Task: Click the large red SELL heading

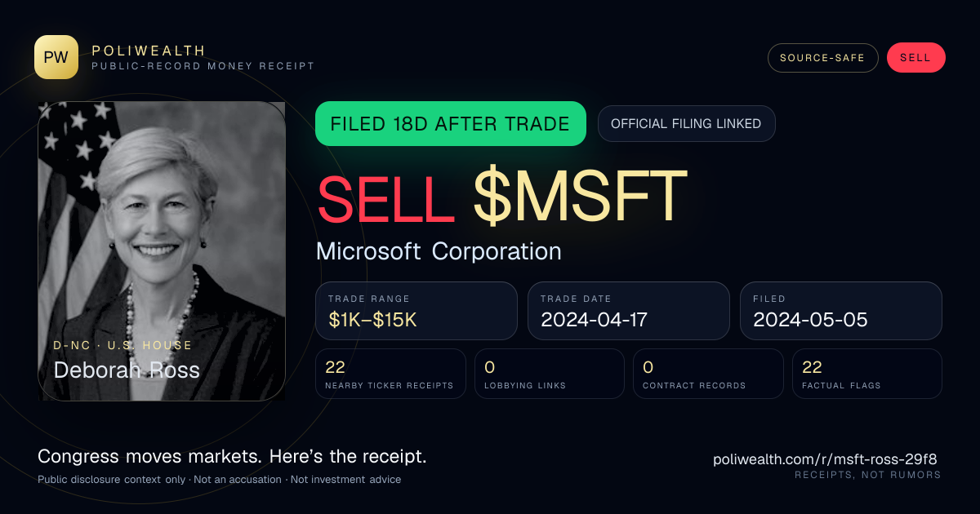Action: point(385,197)
